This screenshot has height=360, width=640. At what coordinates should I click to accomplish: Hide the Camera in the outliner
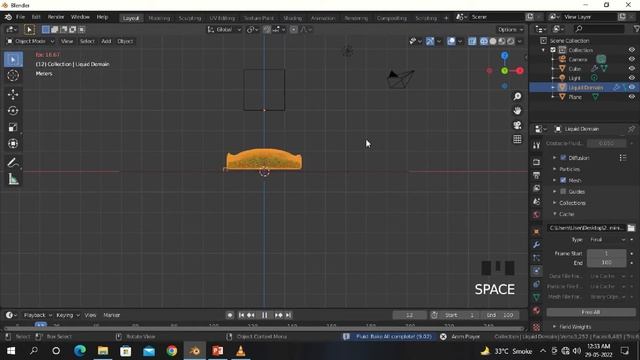[x=631, y=59]
